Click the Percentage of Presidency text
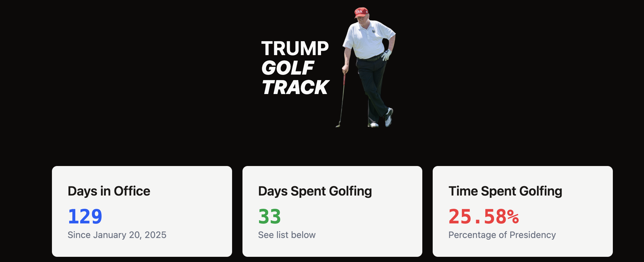The image size is (644, 262). point(502,235)
